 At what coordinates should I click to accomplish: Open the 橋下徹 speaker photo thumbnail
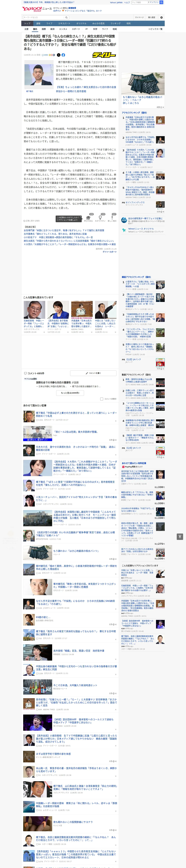point(39,75)
